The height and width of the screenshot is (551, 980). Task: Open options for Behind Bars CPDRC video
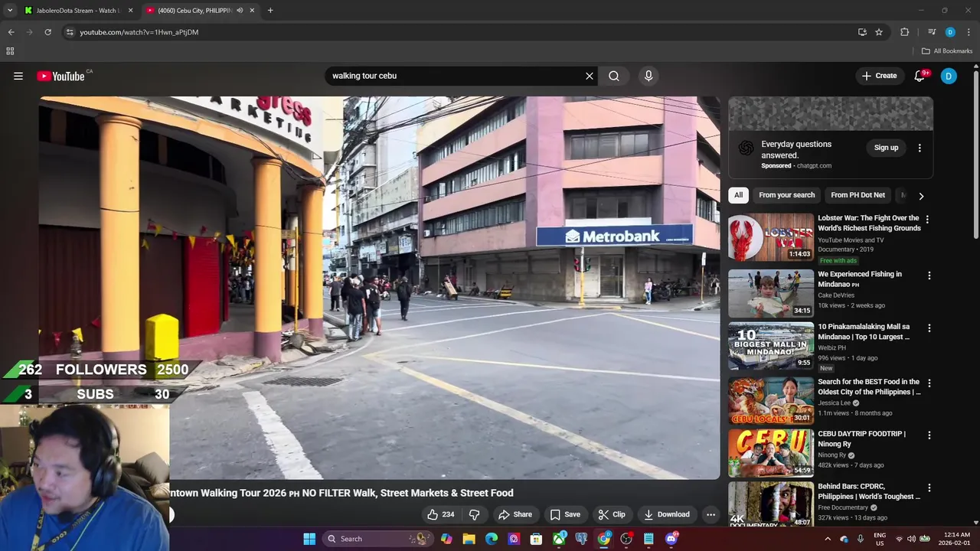point(929,487)
